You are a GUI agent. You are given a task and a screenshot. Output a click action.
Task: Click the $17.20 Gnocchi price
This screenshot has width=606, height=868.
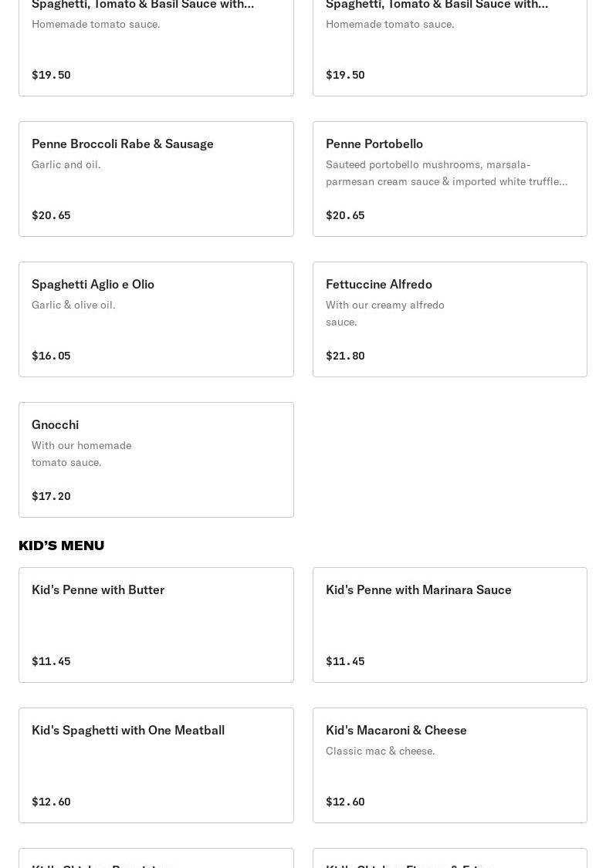click(x=51, y=496)
